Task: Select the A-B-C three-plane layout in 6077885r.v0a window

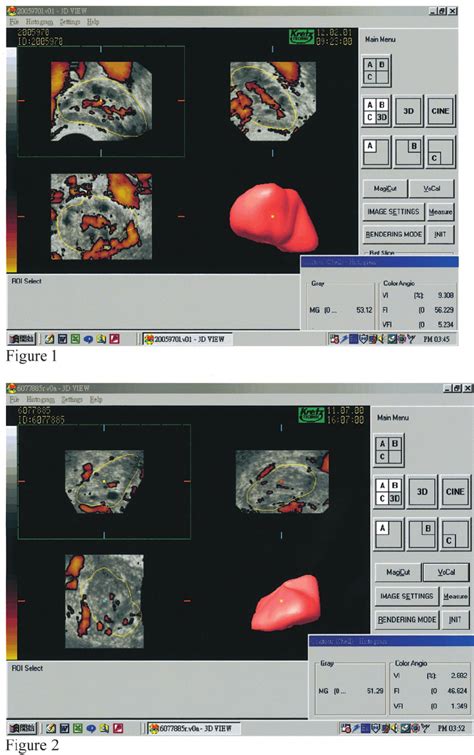Action: click(x=388, y=450)
